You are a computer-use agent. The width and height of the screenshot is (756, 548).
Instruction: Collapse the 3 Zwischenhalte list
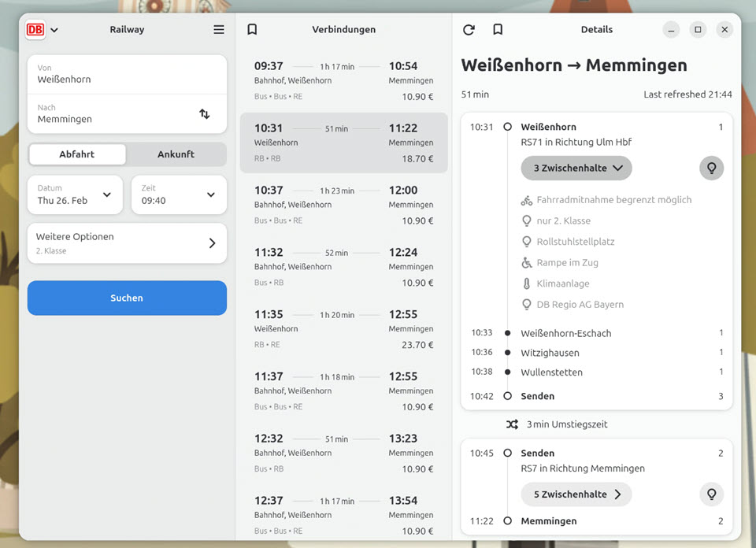click(x=576, y=168)
